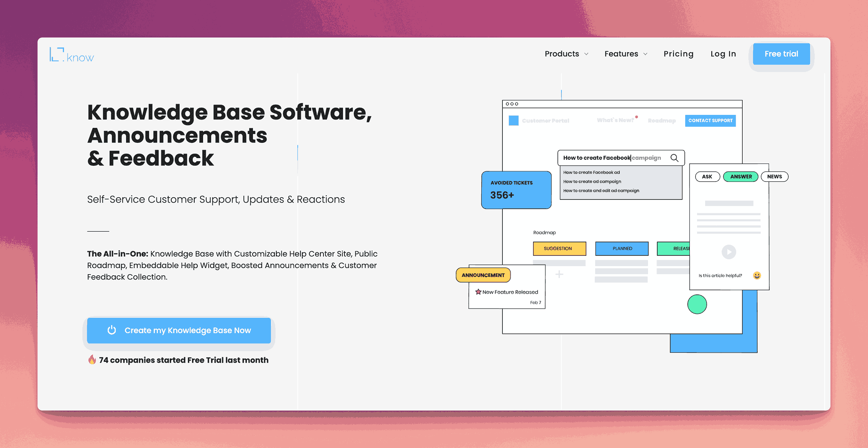
Task: Click the PLANNED roadmap label
Action: (x=622, y=249)
